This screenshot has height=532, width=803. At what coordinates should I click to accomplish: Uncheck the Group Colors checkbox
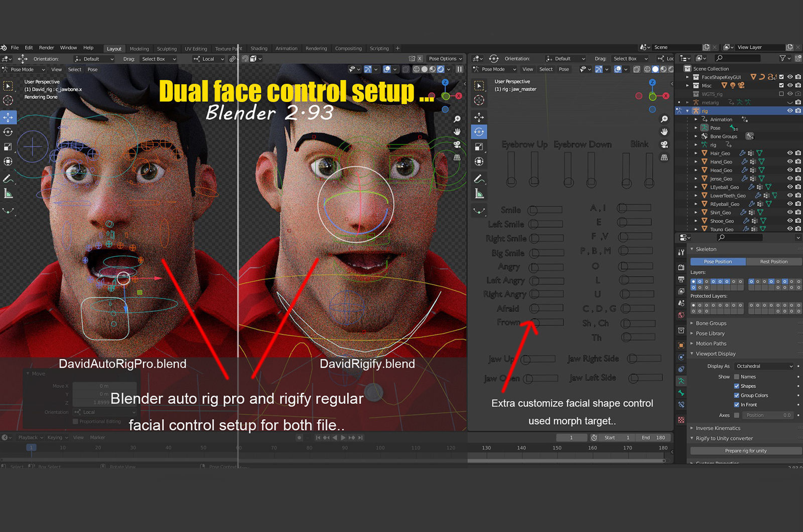737,395
